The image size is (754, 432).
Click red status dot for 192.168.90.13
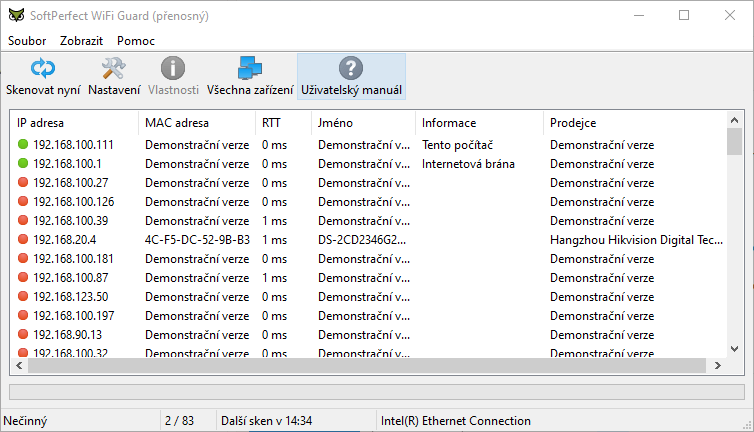(x=23, y=334)
